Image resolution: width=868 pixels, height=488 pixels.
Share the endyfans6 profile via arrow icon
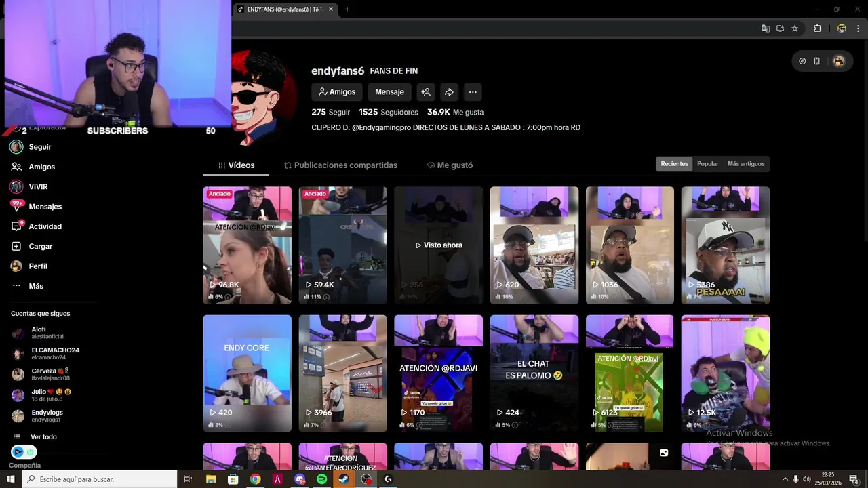pyautogui.click(x=449, y=92)
